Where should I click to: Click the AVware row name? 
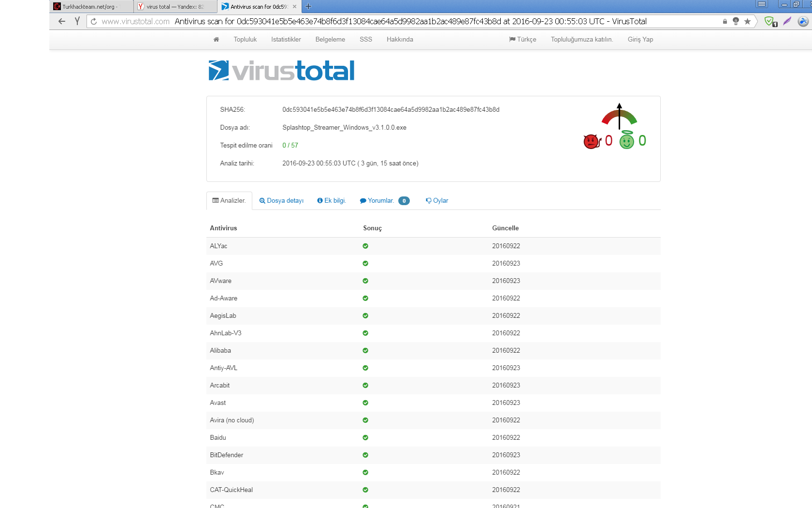(220, 281)
